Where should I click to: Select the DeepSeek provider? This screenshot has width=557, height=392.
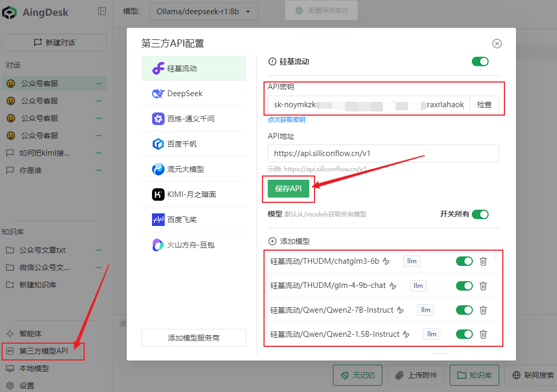[194, 94]
